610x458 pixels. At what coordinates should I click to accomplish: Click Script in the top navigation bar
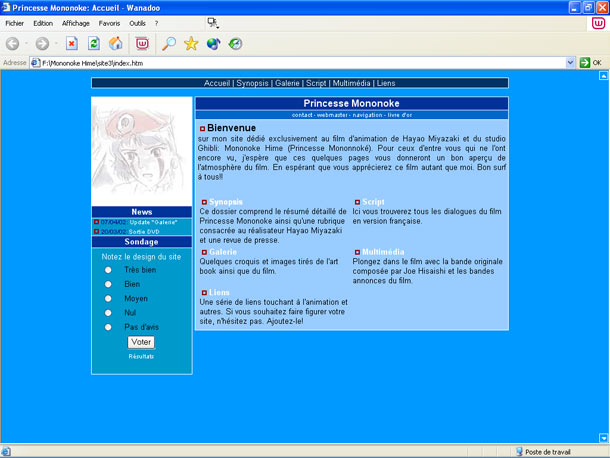pos(316,83)
